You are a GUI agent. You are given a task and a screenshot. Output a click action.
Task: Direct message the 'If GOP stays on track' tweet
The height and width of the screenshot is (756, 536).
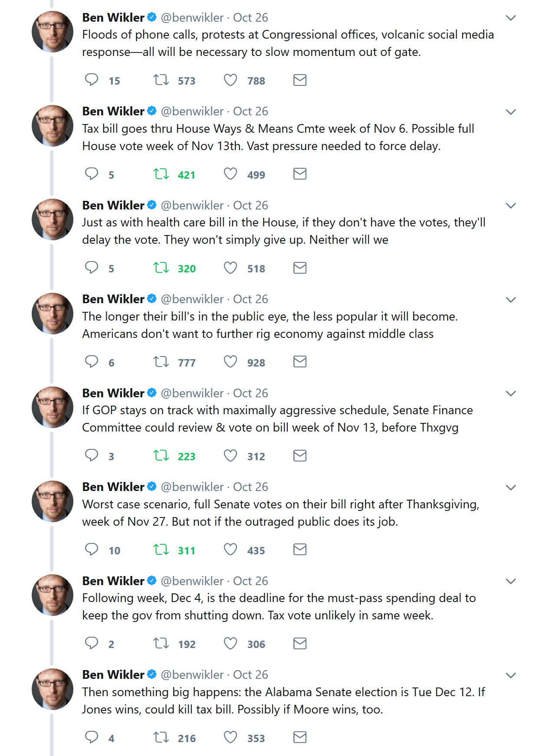point(300,456)
